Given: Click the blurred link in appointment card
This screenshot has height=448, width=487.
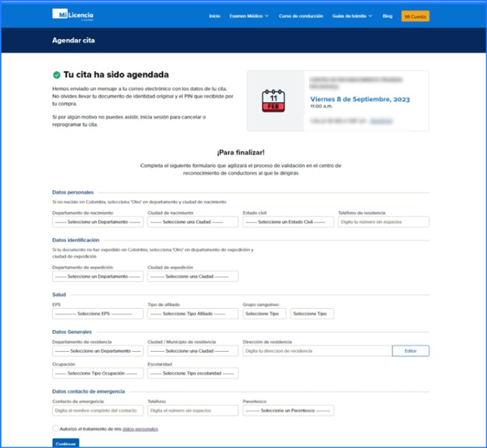Looking at the screenshot, I should [381, 121].
